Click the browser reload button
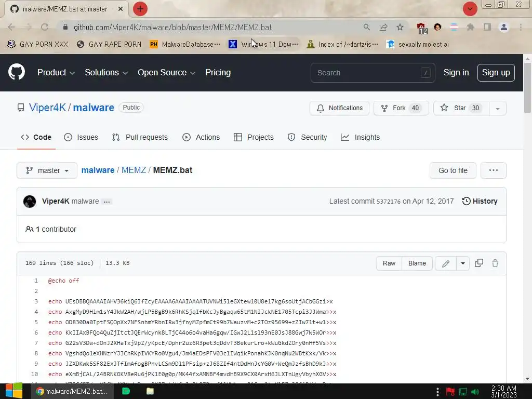The width and height of the screenshot is (532, 399). [45, 27]
